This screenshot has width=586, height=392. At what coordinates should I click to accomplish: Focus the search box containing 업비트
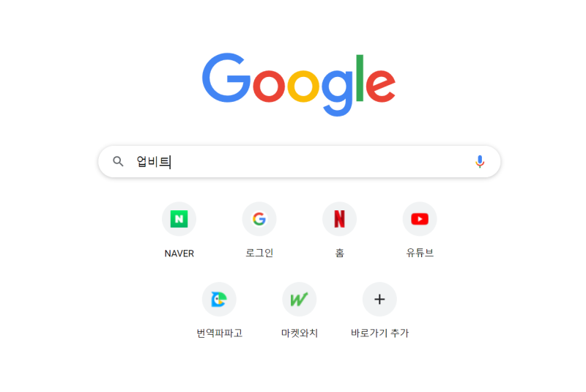(x=299, y=161)
